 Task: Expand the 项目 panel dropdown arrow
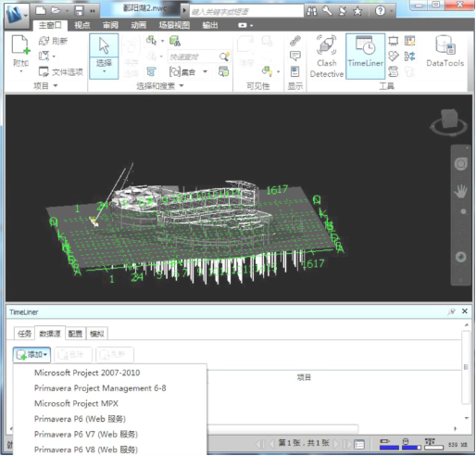(56, 85)
